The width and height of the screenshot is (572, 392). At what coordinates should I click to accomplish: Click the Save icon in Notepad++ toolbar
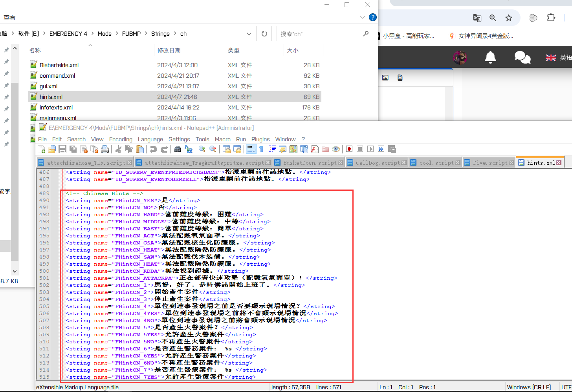[x=62, y=149]
